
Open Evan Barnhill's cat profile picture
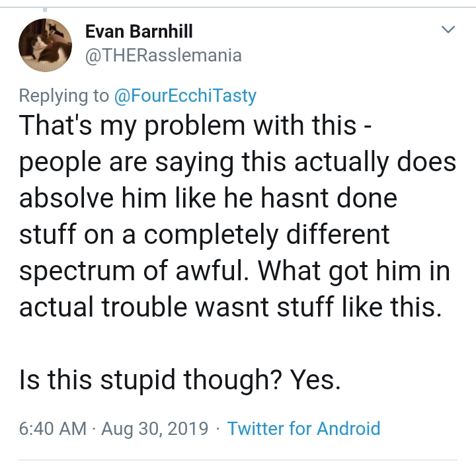45,45
